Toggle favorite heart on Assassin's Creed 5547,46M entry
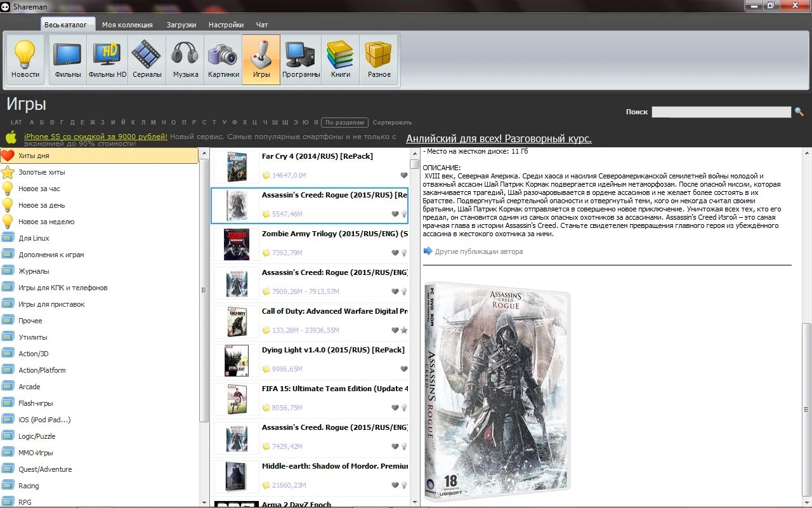 [395, 214]
